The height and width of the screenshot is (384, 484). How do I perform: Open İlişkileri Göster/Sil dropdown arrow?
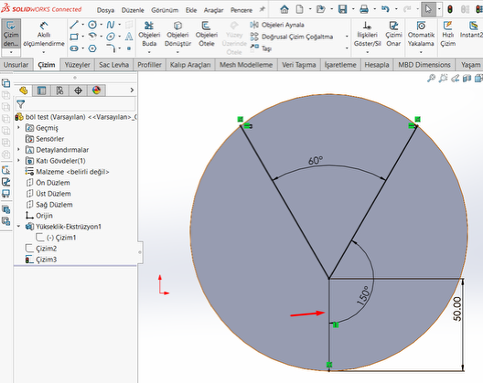click(x=367, y=52)
